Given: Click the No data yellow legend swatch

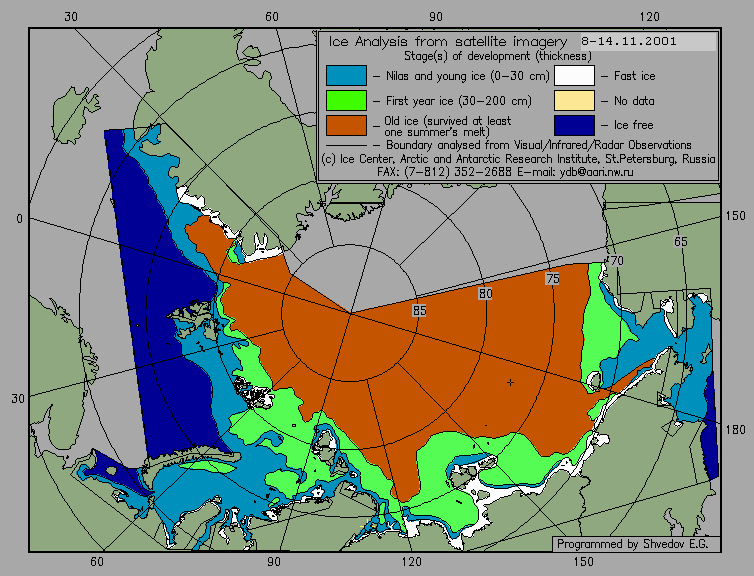Looking at the screenshot, I should [574, 100].
